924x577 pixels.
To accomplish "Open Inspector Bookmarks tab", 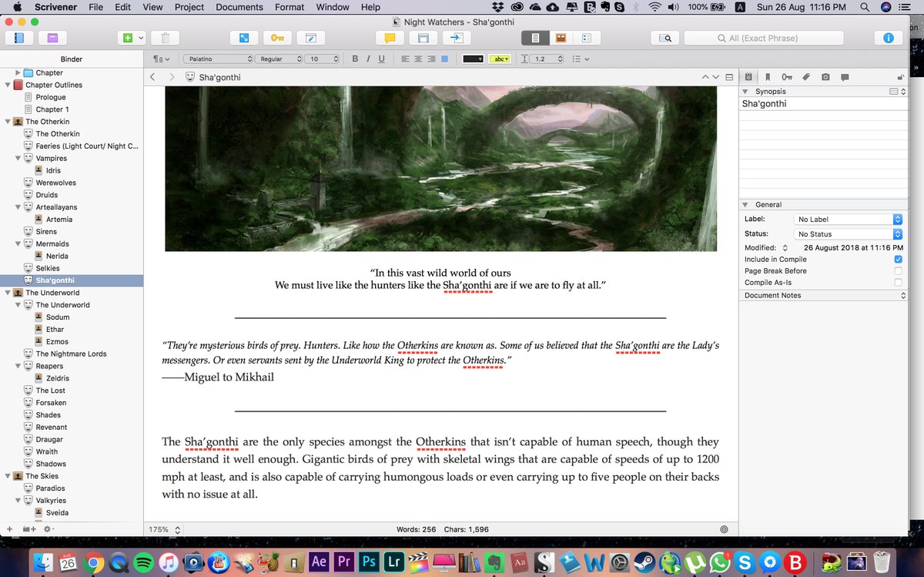I will [x=768, y=77].
